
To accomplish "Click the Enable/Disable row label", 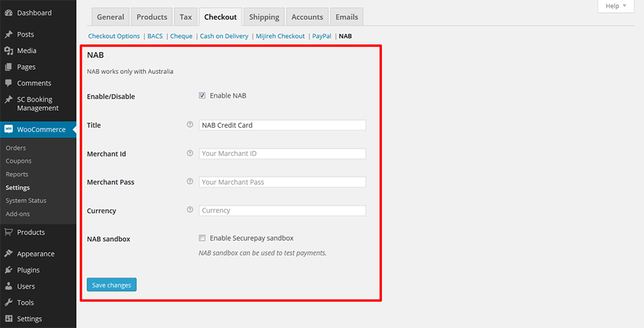I will 111,97.
